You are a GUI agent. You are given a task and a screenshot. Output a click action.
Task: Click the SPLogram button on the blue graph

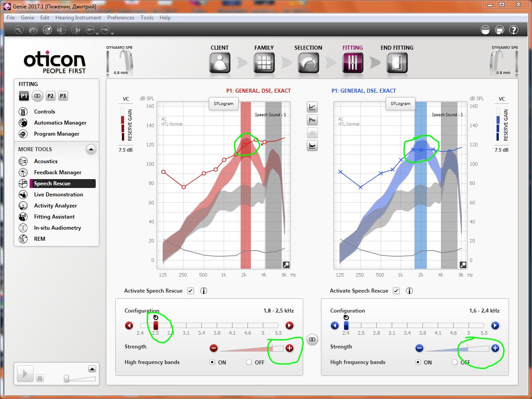400,104
